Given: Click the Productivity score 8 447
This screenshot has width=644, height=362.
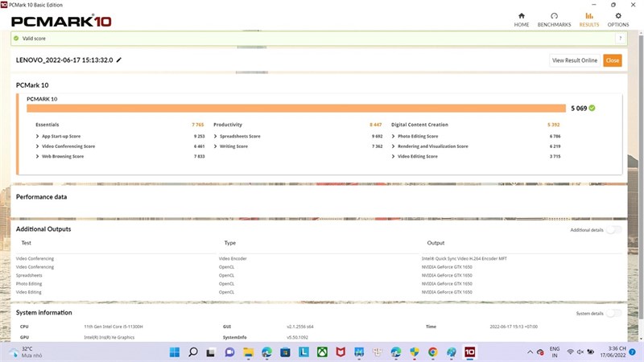Looking at the screenshot, I should tap(375, 125).
